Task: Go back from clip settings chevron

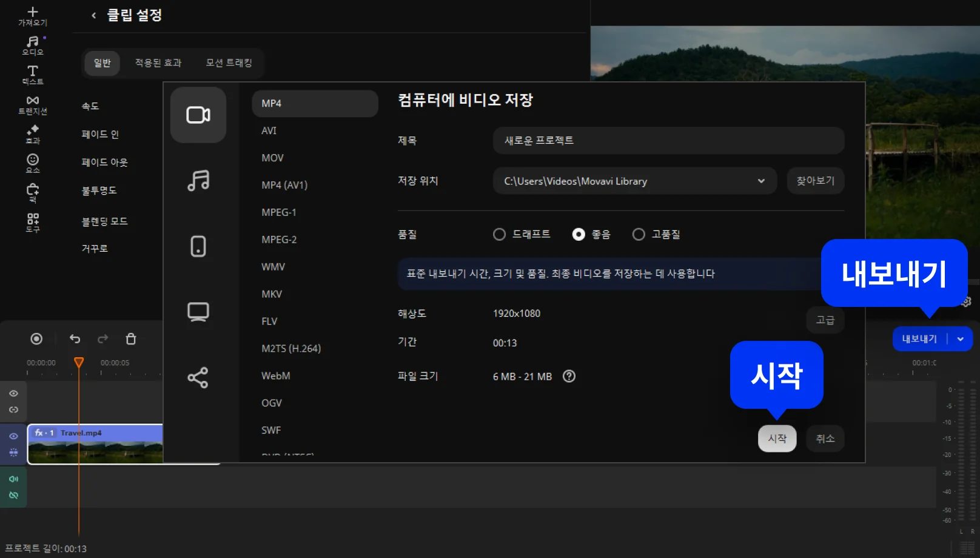Action: [x=93, y=15]
